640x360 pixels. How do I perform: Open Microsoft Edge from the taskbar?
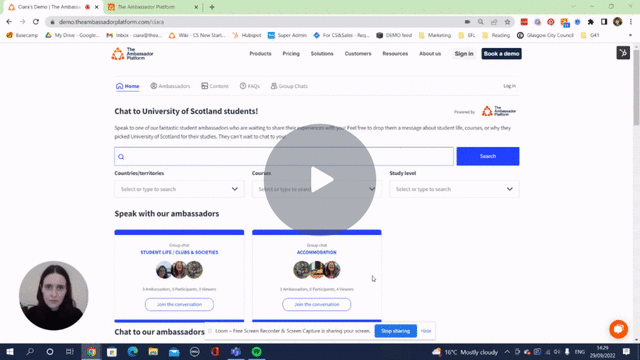tap(133, 351)
